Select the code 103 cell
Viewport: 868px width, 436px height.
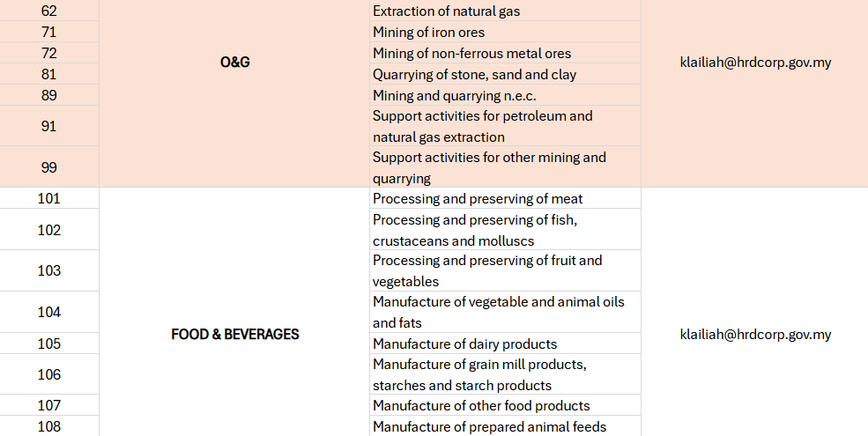(49, 270)
